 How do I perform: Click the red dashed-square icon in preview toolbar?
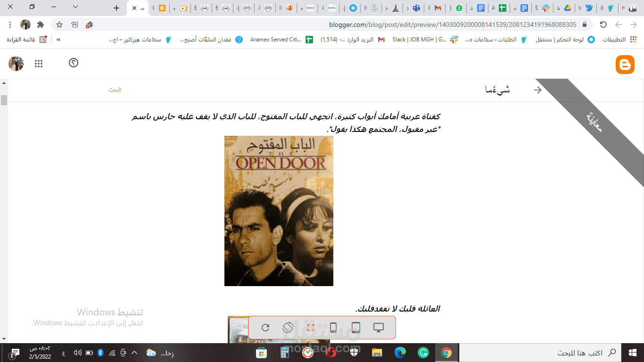pos(310,328)
